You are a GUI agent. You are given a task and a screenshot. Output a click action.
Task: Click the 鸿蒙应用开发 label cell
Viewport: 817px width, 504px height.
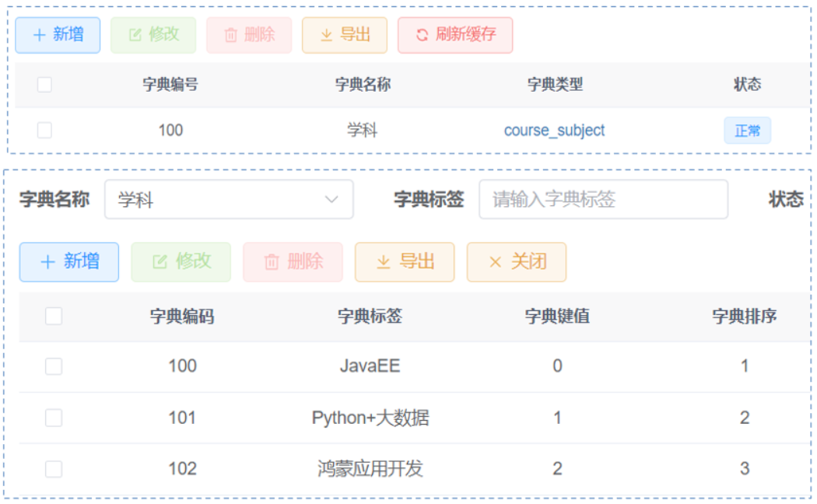370,468
